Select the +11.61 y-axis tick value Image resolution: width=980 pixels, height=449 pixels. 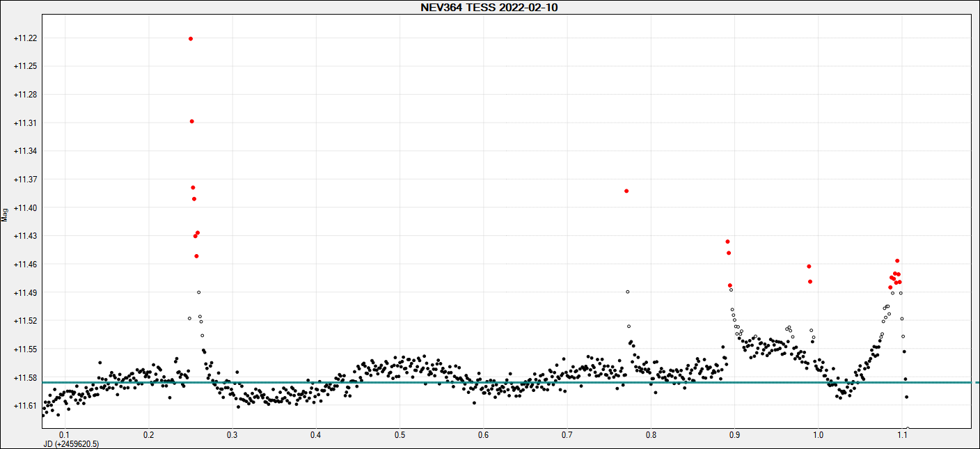pyautogui.click(x=26, y=406)
